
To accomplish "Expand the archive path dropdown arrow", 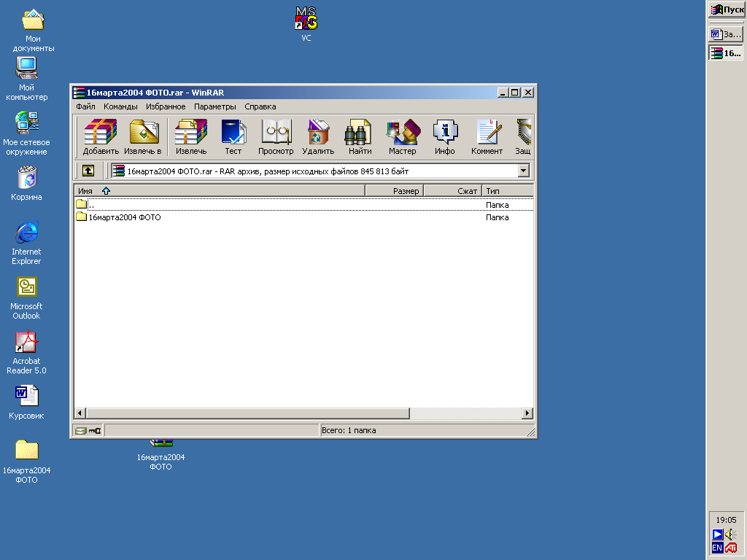I will point(524,171).
